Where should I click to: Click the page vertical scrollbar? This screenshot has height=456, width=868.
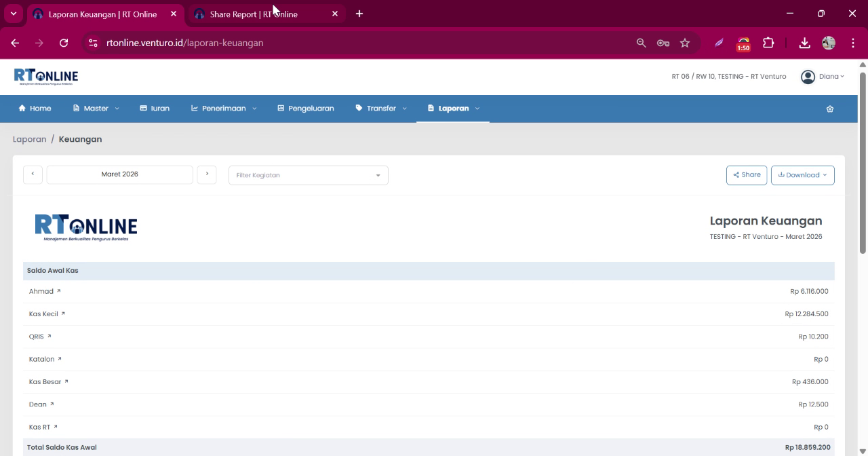(863, 163)
